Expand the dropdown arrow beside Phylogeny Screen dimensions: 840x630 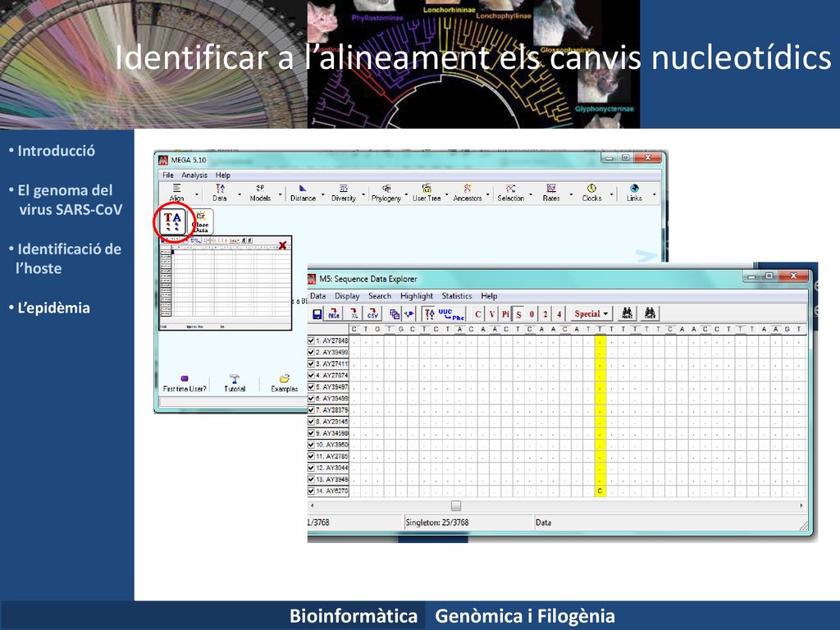(x=407, y=194)
